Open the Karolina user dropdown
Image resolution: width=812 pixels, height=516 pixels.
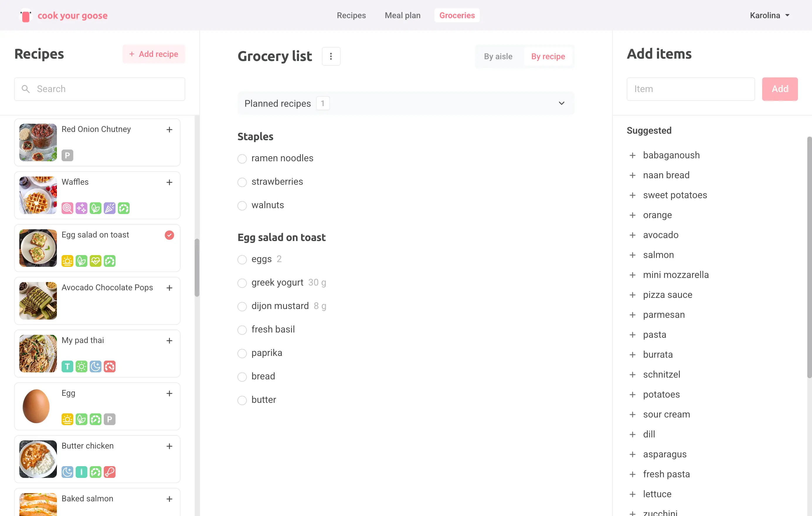(x=769, y=16)
